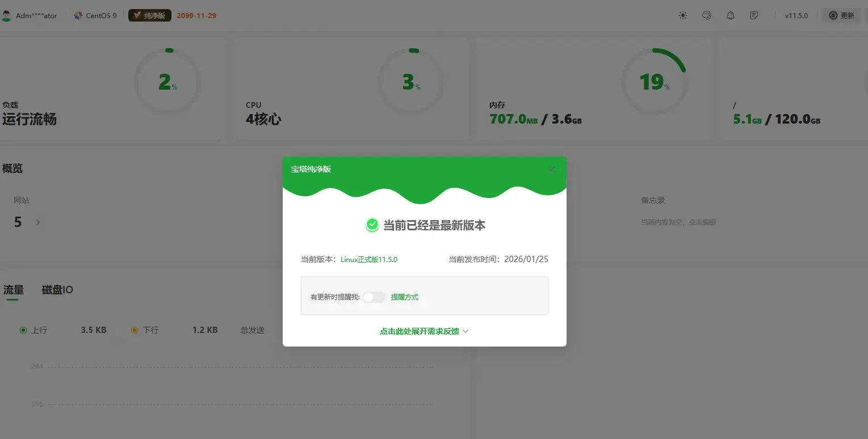The width and height of the screenshot is (868, 439).
Task: Expand the 网站 websites arrow to view details
Action: point(37,222)
